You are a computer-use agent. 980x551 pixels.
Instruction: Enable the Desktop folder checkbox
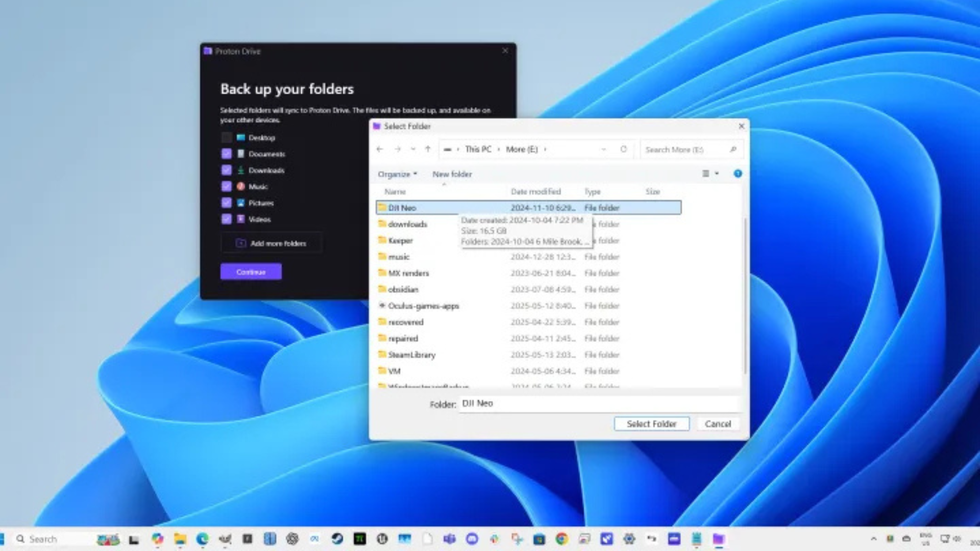click(x=227, y=137)
